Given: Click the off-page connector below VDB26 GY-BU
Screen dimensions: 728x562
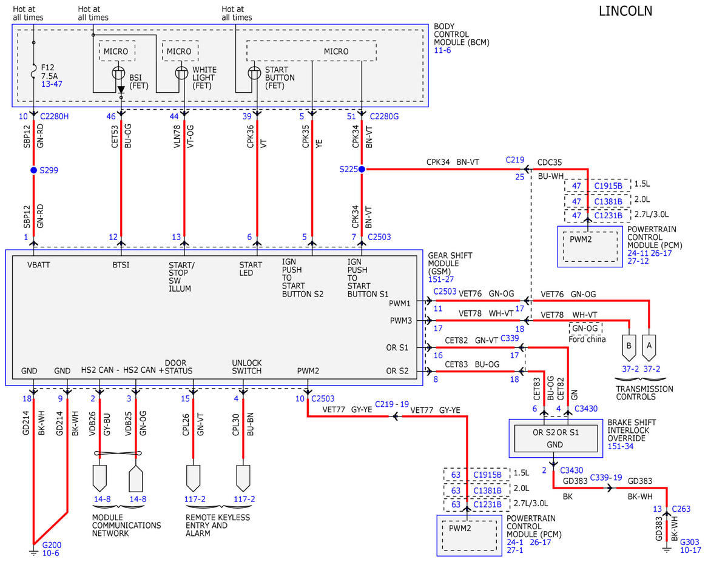Looking at the screenshot, I should [99, 477].
